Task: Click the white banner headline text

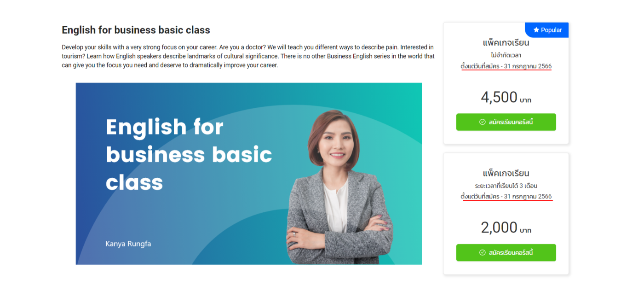Action: click(189, 154)
